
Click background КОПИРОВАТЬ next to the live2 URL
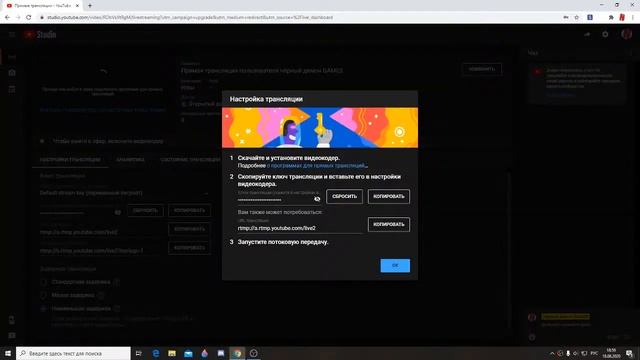point(189,229)
